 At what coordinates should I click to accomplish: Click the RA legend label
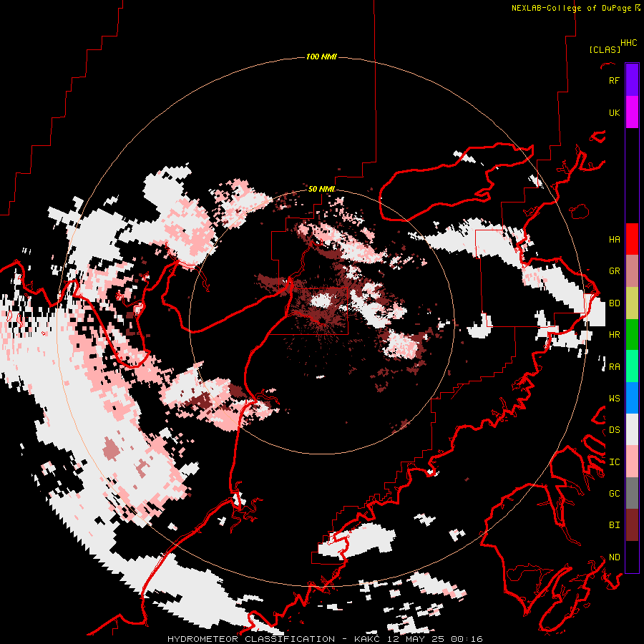[x=614, y=367]
